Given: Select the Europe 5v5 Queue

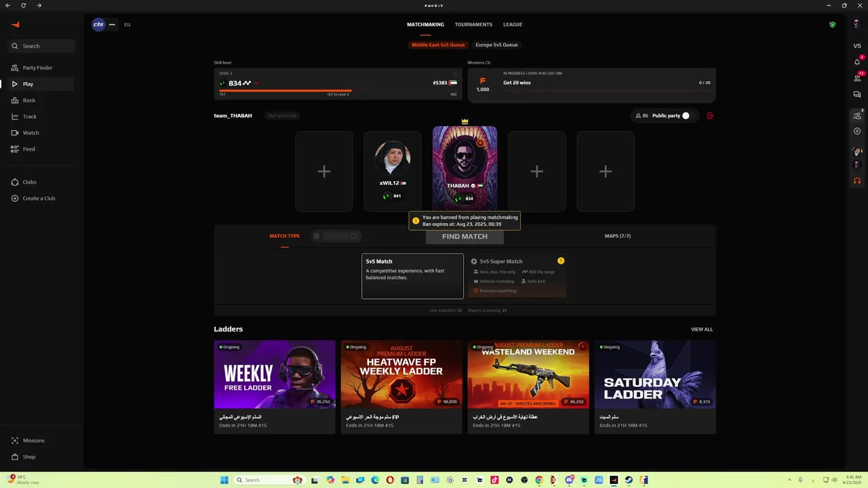Looking at the screenshot, I should [496, 45].
